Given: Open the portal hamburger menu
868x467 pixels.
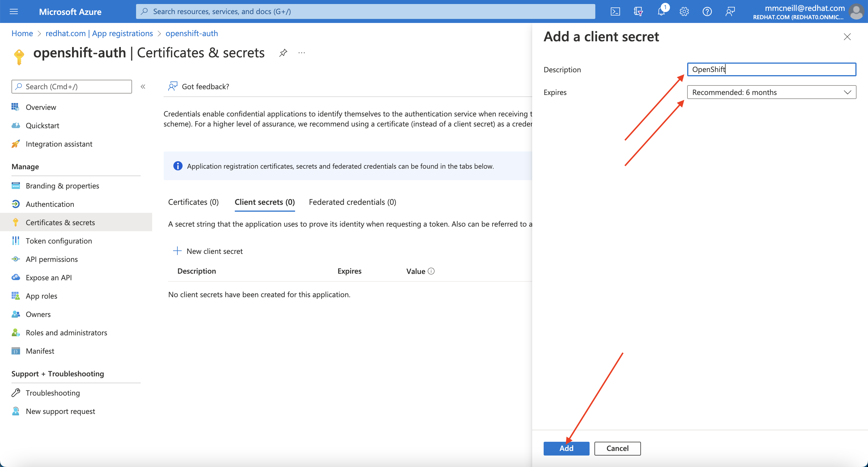Looking at the screenshot, I should [14, 11].
